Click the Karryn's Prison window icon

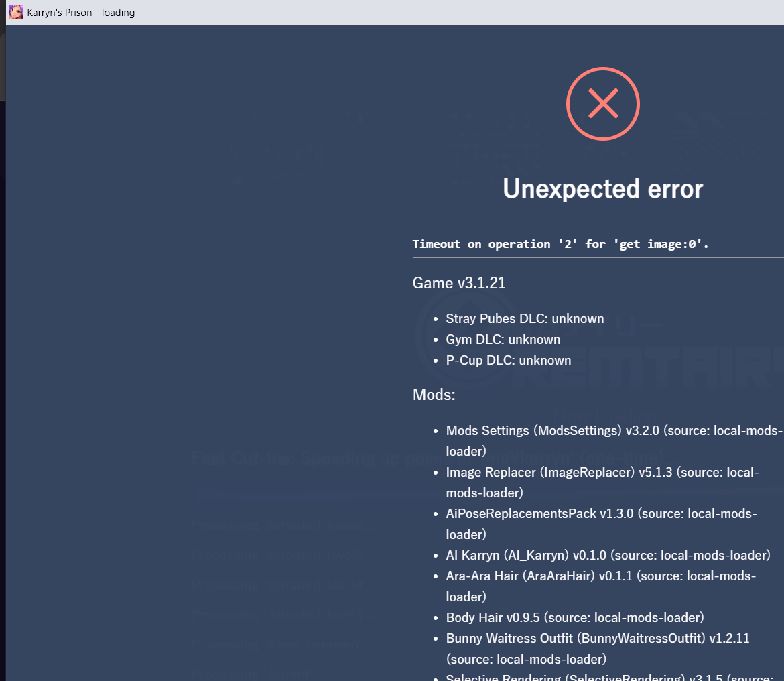click(x=16, y=12)
